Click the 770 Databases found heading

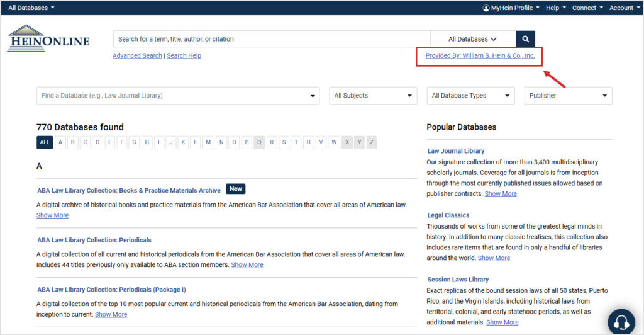click(80, 127)
